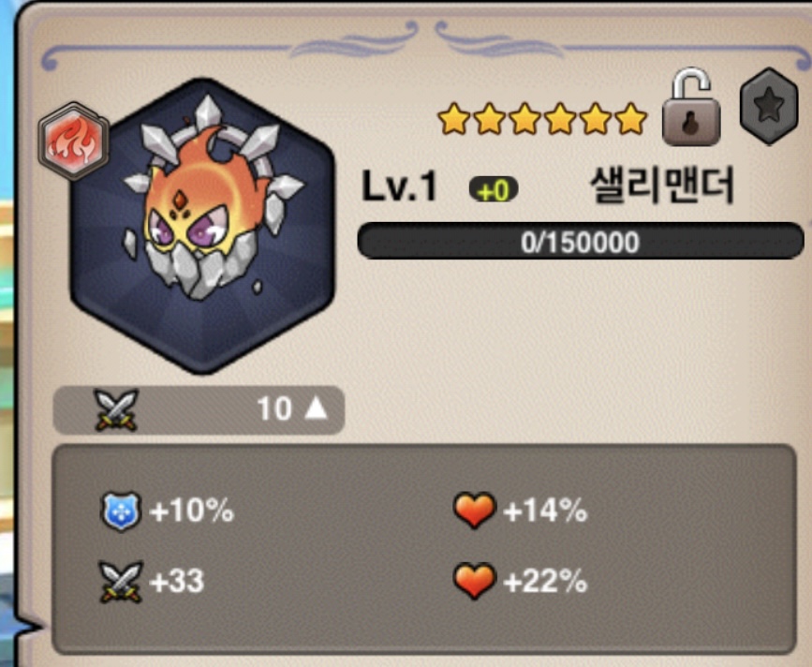Click the 0/150000 experience progress bar
This screenshot has width=812, height=667.
581,242
